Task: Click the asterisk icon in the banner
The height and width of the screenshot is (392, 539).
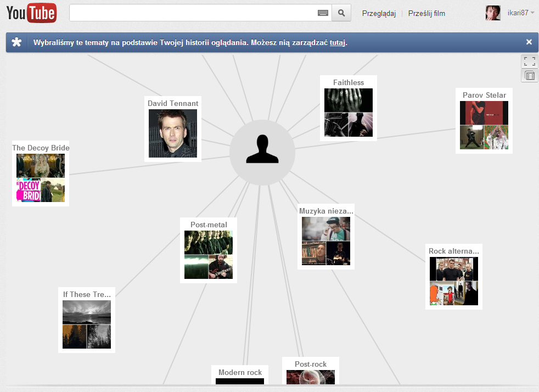Action: [x=16, y=42]
